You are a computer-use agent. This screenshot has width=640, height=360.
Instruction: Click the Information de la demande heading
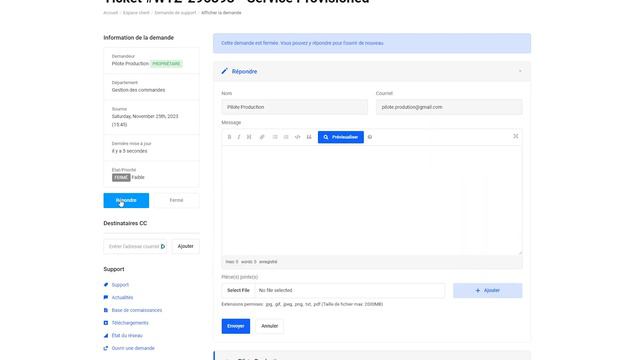(x=138, y=38)
